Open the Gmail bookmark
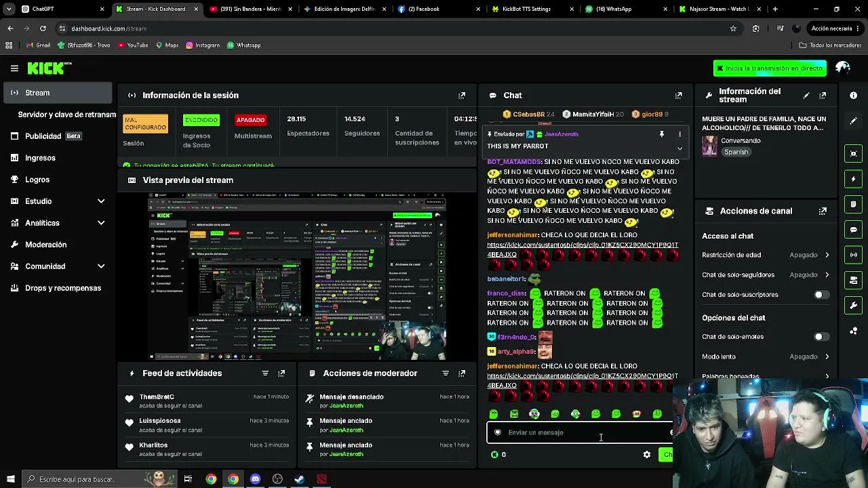The width and height of the screenshot is (868, 488). 39,45
